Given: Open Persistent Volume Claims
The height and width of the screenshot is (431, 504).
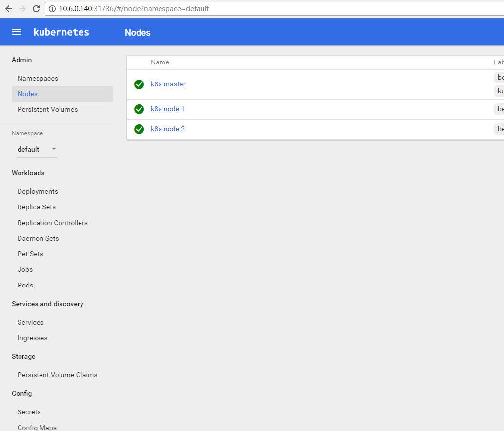Looking at the screenshot, I should (58, 375).
